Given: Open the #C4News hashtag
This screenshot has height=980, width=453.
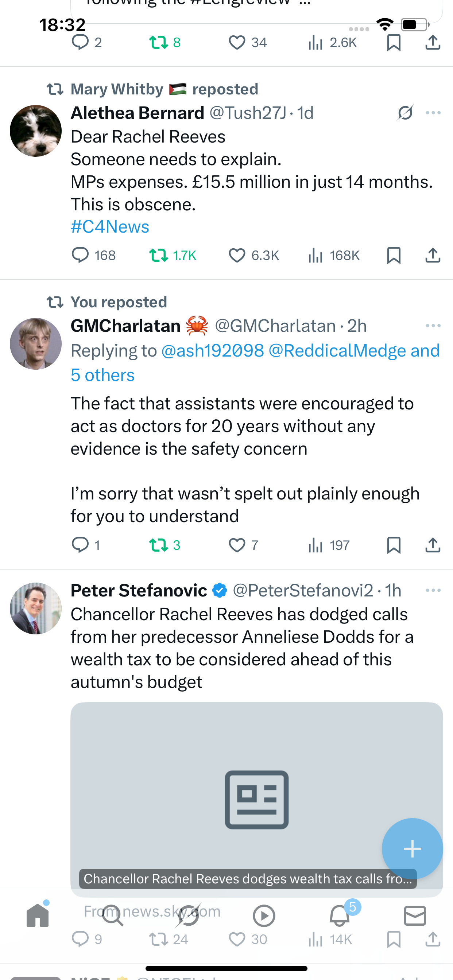Looking at the screenshot, I should pos(110,227).
